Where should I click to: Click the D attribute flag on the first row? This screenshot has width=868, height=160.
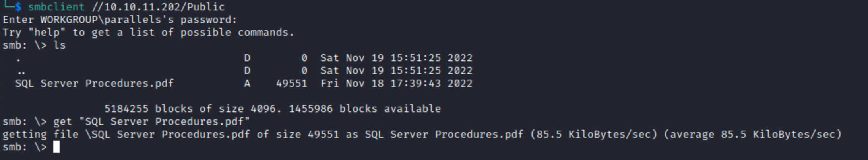[247, 58]
